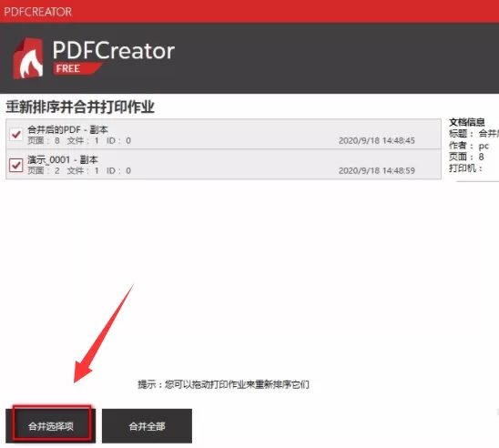Click 合并全部 to merge all jobs
499x448 pixels.
click(147, 426)
